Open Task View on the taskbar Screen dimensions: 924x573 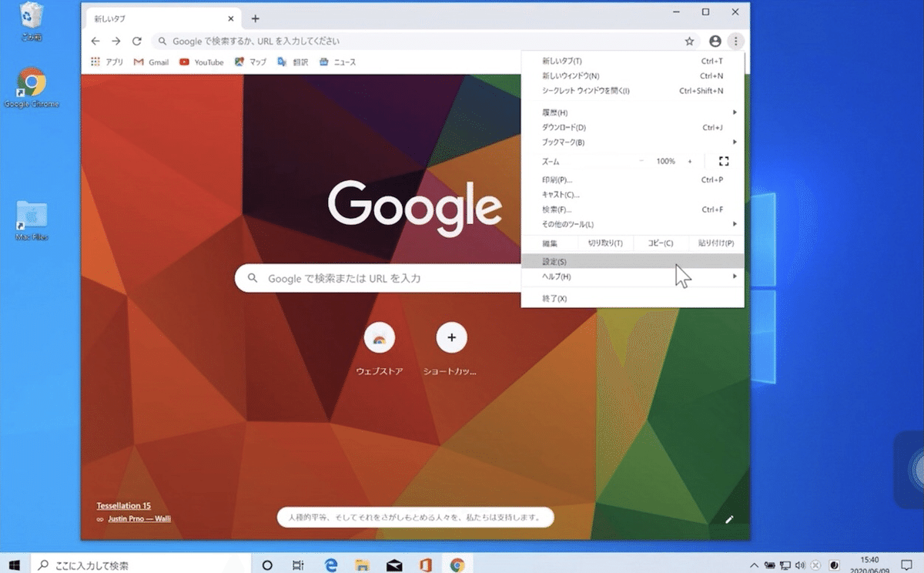coord(298,565)
